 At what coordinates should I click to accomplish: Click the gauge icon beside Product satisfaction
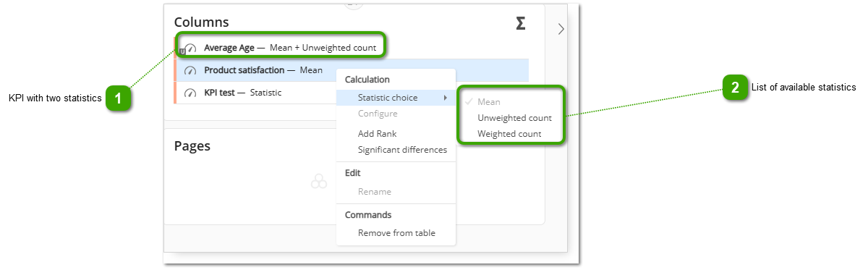click(x=190, y=71)
